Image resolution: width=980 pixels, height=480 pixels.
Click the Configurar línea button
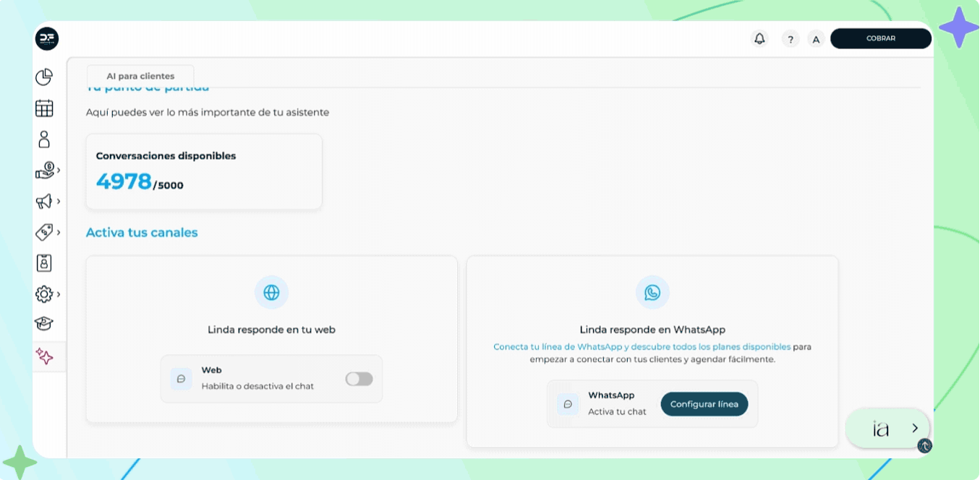(x=704, y=404)
